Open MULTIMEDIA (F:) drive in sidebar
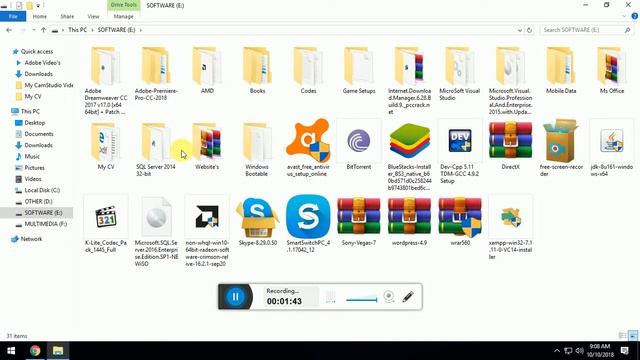Screen dimensions: 640x360 click(x=46, y=224)
